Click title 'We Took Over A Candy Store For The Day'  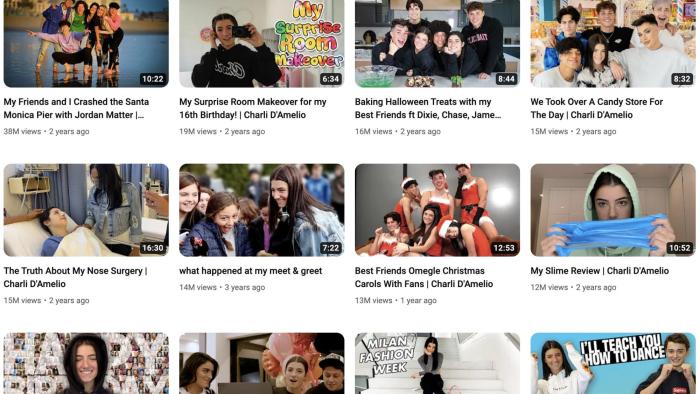596,108
